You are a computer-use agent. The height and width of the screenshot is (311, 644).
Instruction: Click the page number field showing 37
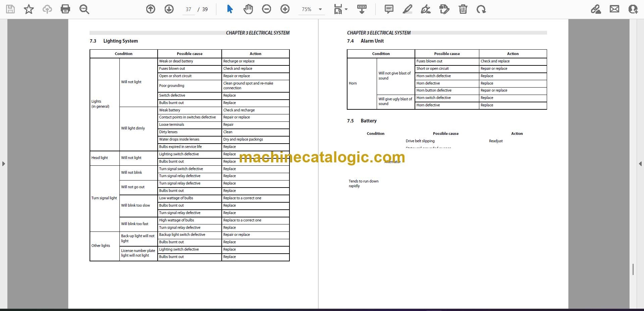[188, 9]
